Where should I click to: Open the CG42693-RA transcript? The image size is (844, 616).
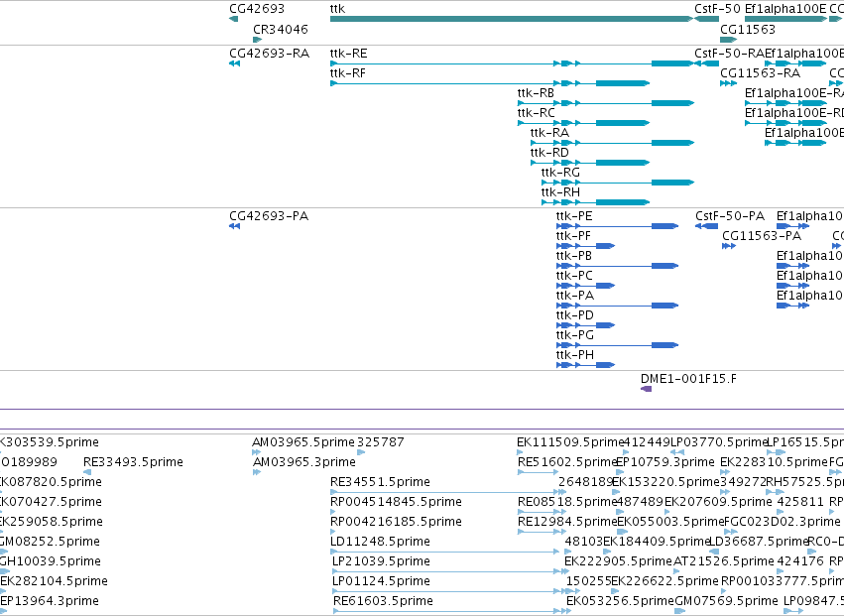[x=269, y=54]
